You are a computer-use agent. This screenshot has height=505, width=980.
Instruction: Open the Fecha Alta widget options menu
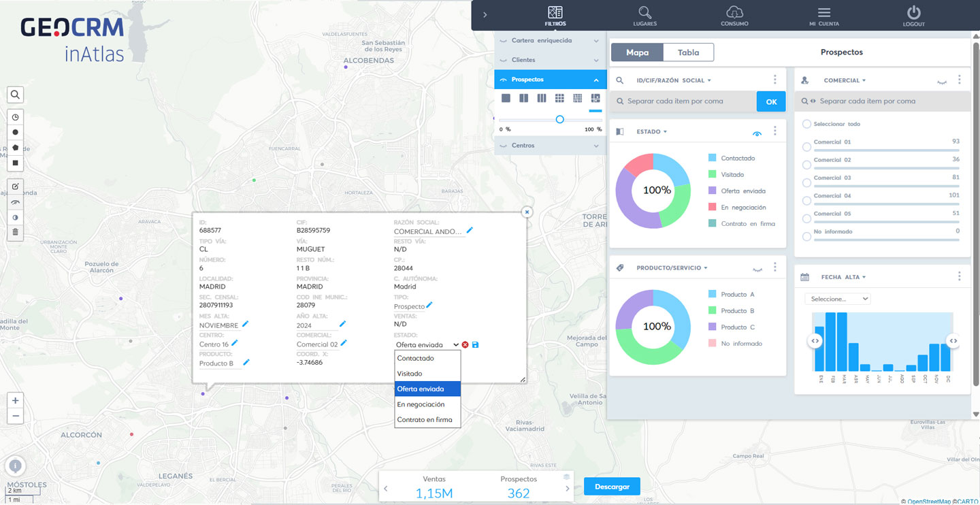tap(959, 276)
